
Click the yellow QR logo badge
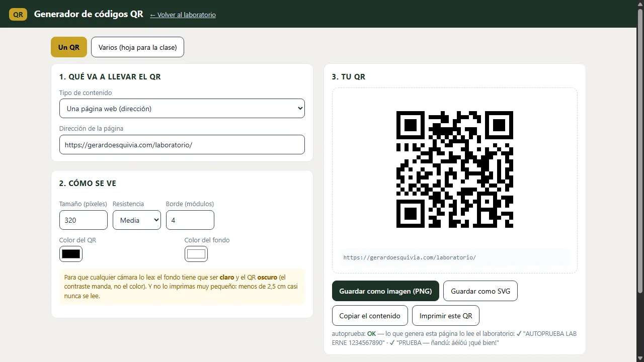pos(18,14)
